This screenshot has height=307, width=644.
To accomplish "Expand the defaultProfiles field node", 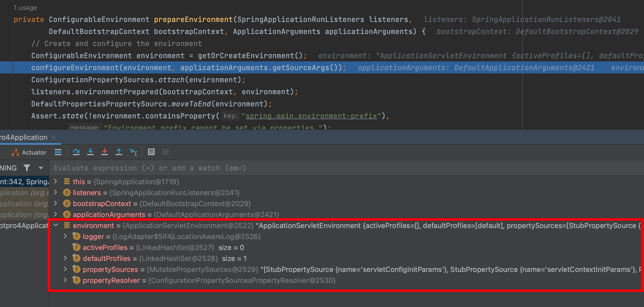I will click(x=65, y=258).
